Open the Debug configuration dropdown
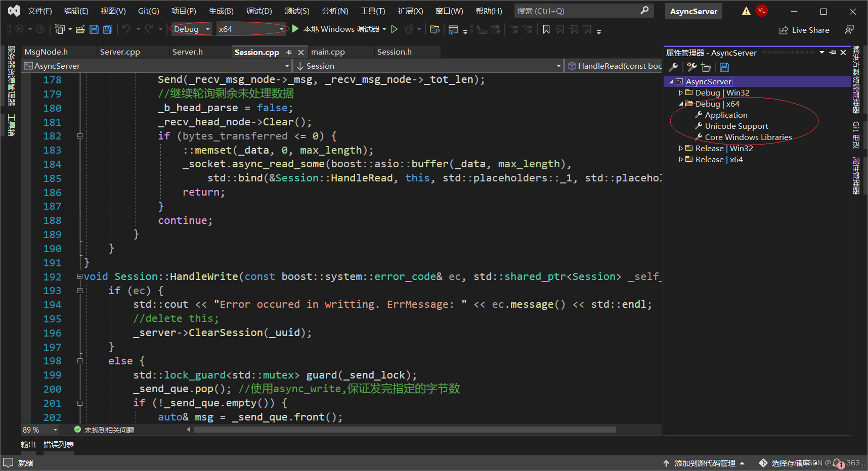 coord(207,29)
